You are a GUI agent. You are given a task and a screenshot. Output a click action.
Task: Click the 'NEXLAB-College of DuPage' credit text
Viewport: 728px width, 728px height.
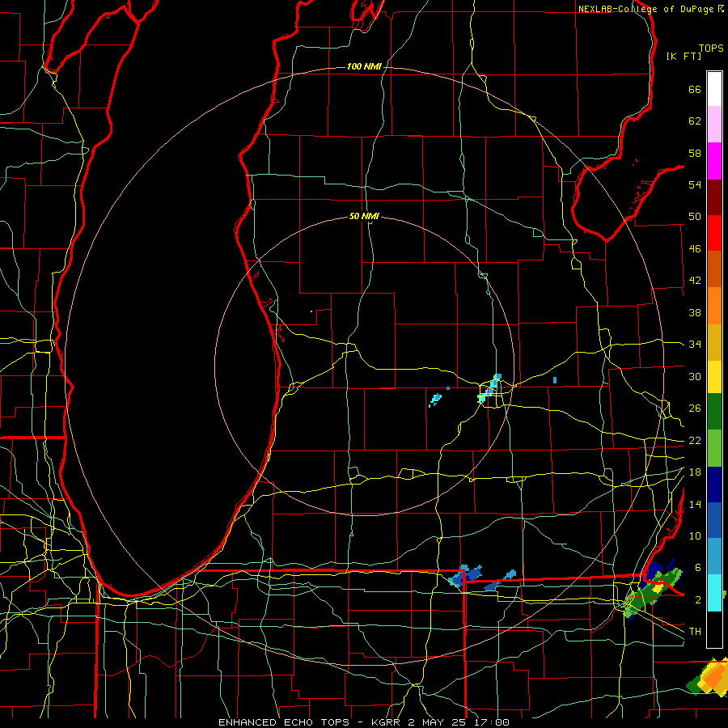click(645, 9)
